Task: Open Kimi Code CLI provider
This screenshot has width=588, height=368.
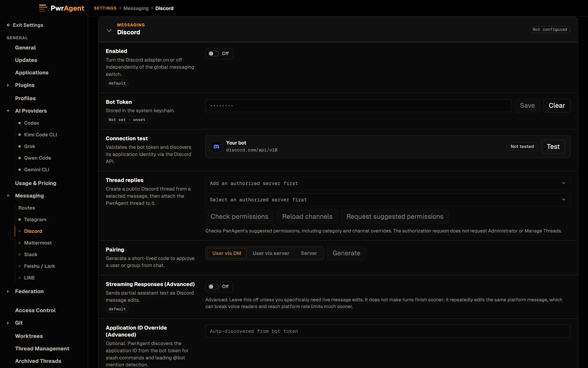Action: 40,135
